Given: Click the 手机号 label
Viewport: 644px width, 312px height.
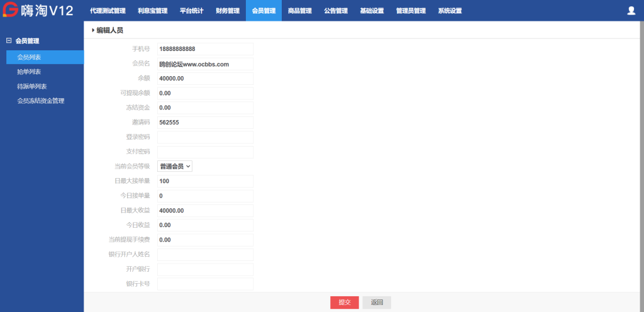Looking at the screenshot, I should click(141, 49).
